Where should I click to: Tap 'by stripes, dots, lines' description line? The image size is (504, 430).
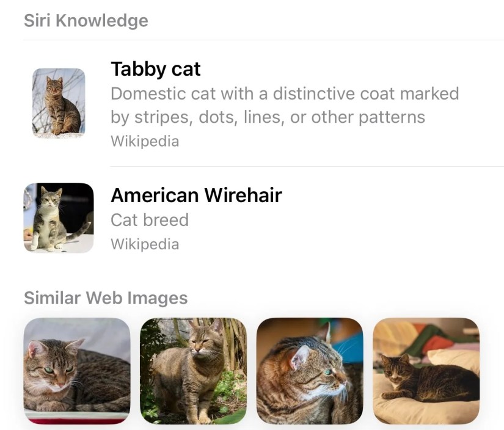pos(268,117)
